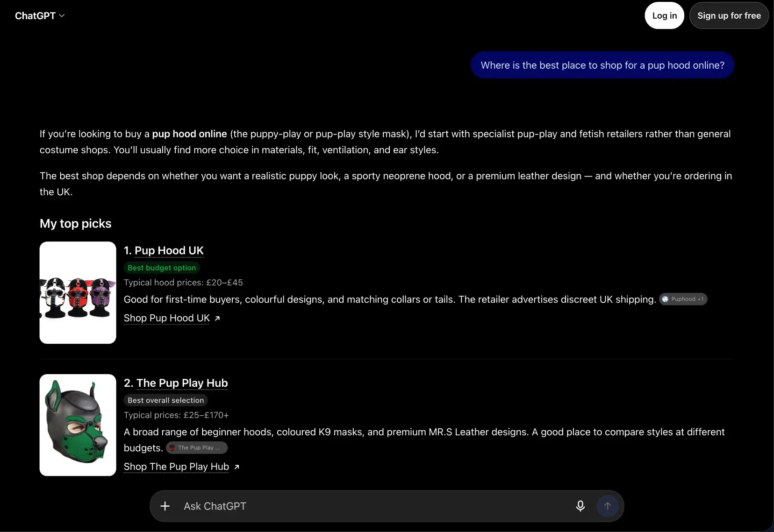Click Sign up for free
This screenshot has height=532, width=774.
click(729, 15)
